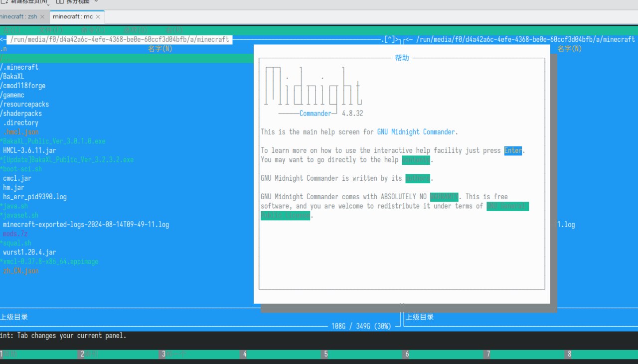This screenshot has width=638, height=364.
Task: Open the 文件(F) menu in Midnight Commander
Action: pos(51,30)
